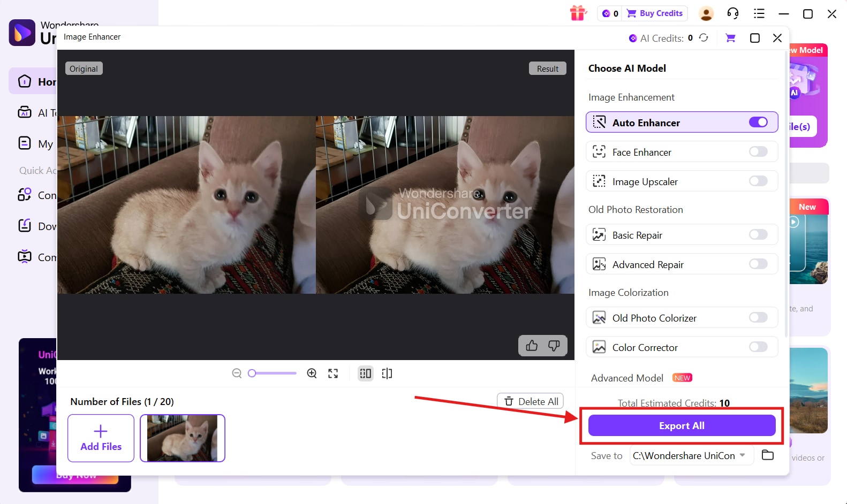The height and width of the screenshot is (504, 847).
Task: Enable the Old Photo Colorizer toggle
Action: 758,318
